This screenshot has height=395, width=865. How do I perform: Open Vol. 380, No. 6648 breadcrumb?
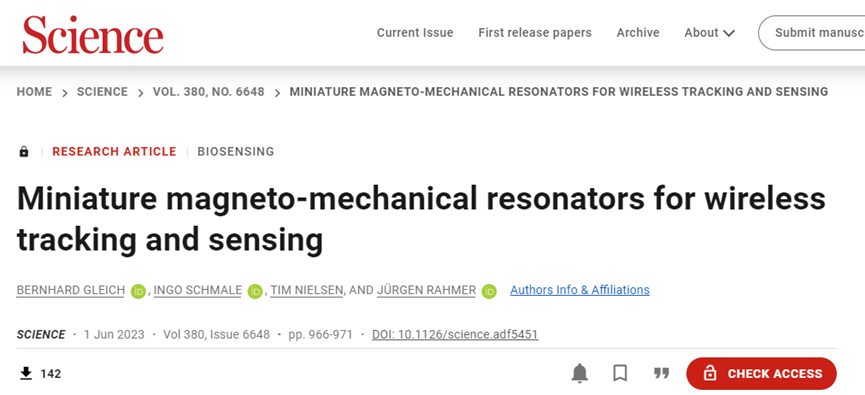209,92
